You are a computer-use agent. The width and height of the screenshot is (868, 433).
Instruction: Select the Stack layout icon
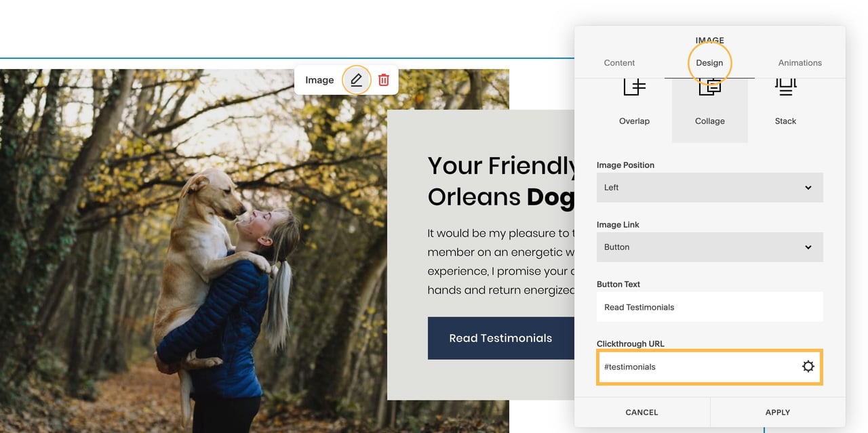tap(785, 98)
